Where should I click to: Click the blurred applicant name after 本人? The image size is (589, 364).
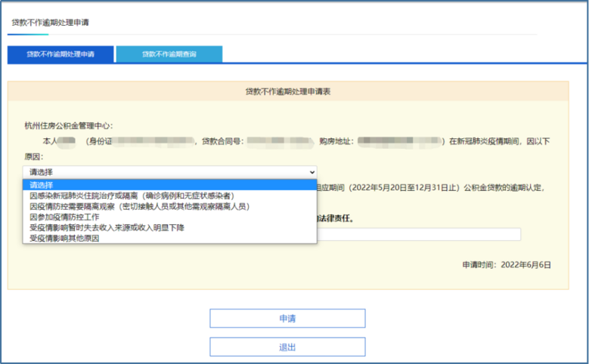67,141
